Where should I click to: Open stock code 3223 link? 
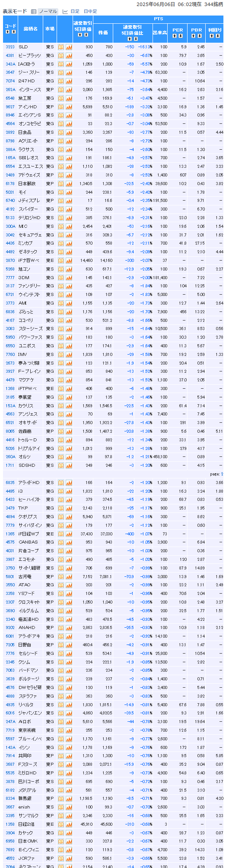pyautogui.click(x=10, y=47)
